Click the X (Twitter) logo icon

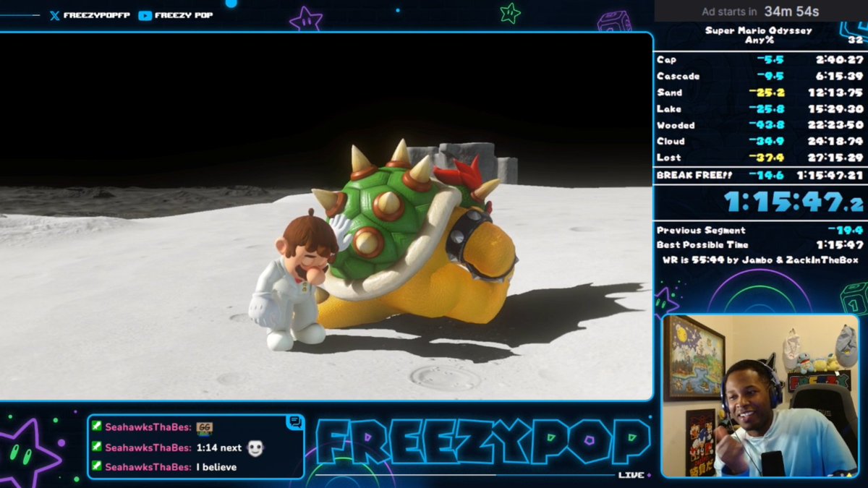point(54,15)
